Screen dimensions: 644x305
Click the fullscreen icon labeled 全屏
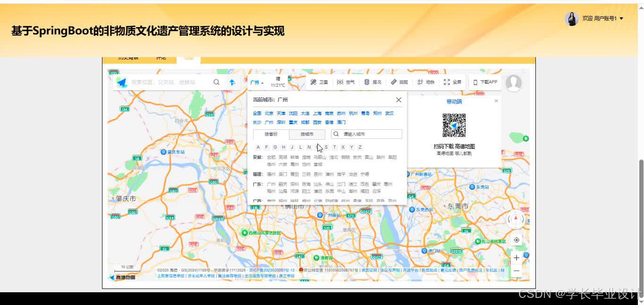coord(447,82)
